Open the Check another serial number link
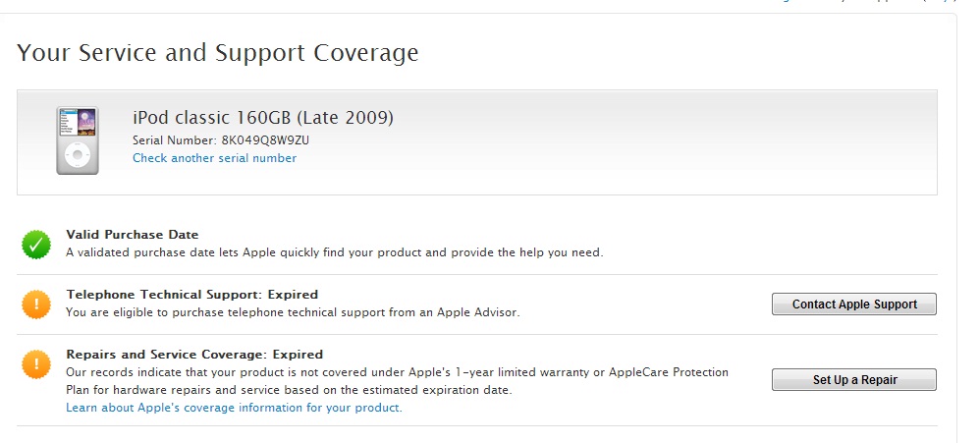 click(x=214, y=158)
